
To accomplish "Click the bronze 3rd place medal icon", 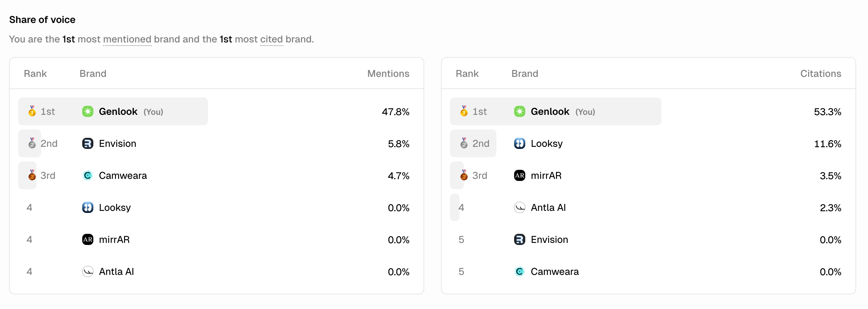I will [32, 175].
